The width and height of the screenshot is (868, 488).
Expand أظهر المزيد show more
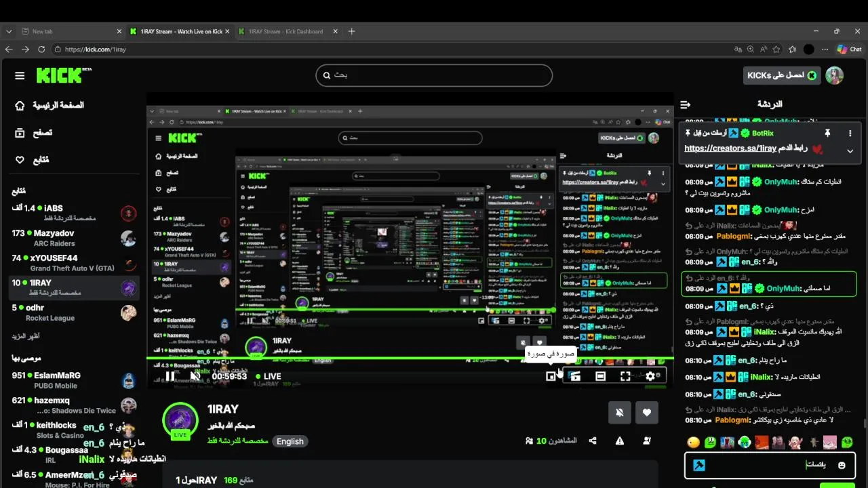point(26,336)
